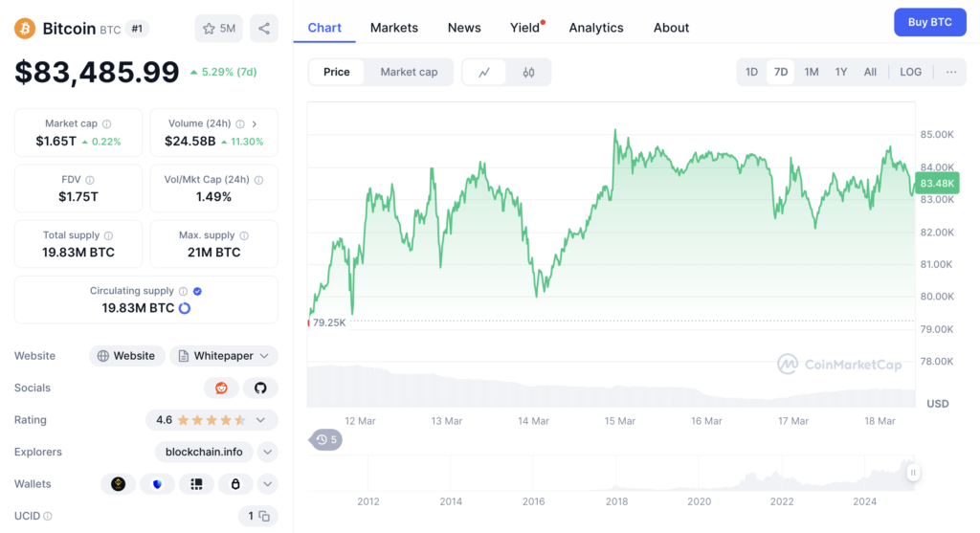The width and height of the screenshot is (980, 533).
Task: Set chart range to 1M
Action: (x=812, y=72)
